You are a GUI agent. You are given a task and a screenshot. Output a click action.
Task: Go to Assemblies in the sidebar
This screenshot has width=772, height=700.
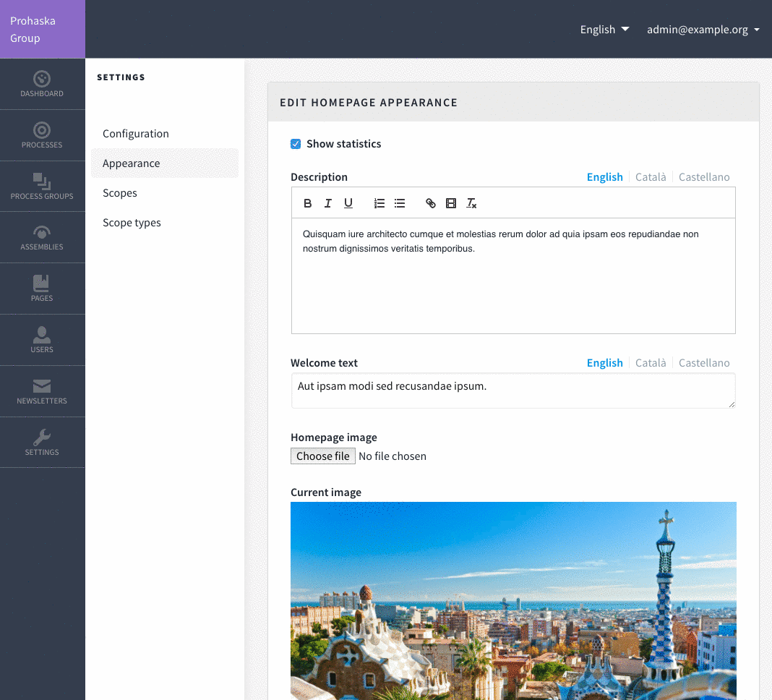coord(42,237)
